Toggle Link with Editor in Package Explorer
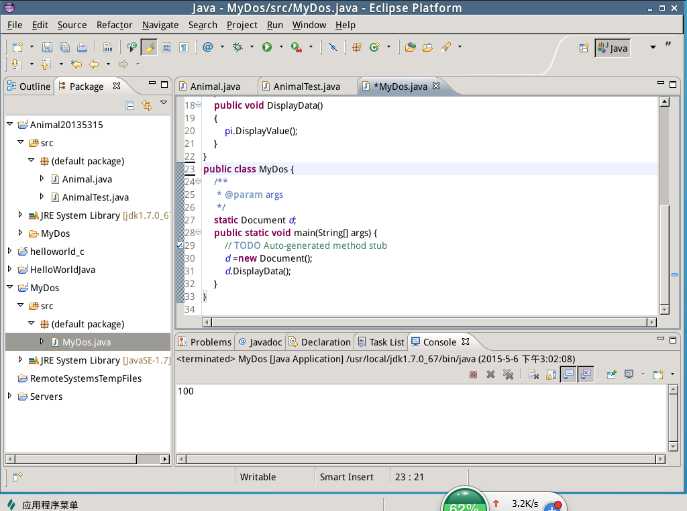The image size is (687, 511). point(147,105)
